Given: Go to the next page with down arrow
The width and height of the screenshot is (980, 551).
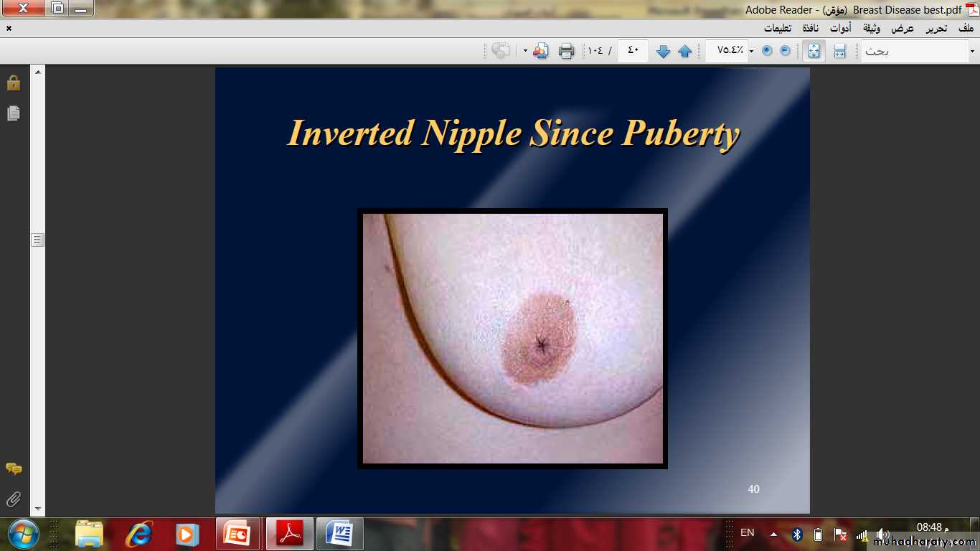Looking at the screenshot, I should tap(663, 51).
